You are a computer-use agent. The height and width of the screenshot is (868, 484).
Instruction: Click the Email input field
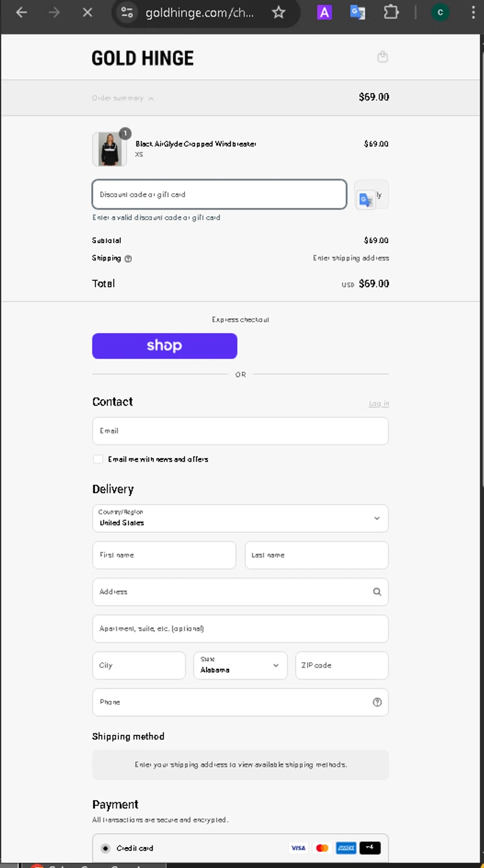[x=240, y=431]
